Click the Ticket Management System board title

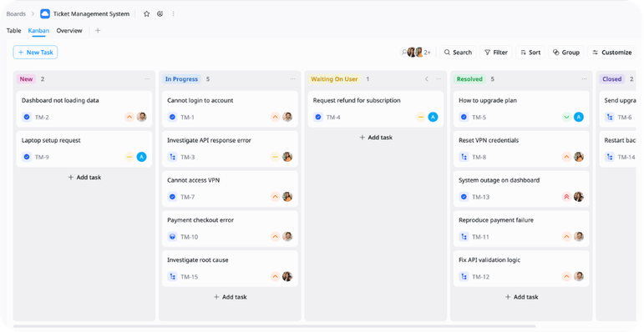[91, 14]
